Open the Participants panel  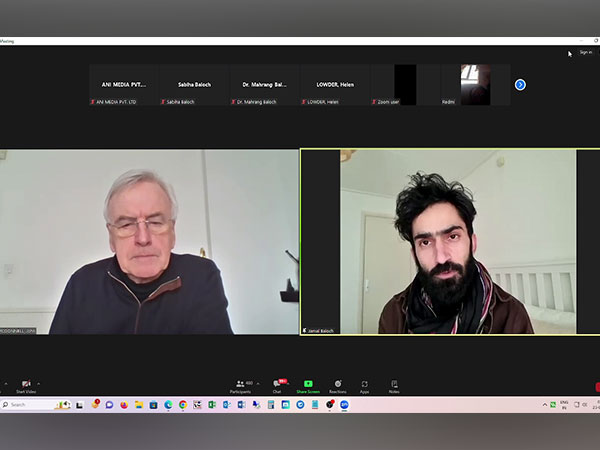click(240, 386)
